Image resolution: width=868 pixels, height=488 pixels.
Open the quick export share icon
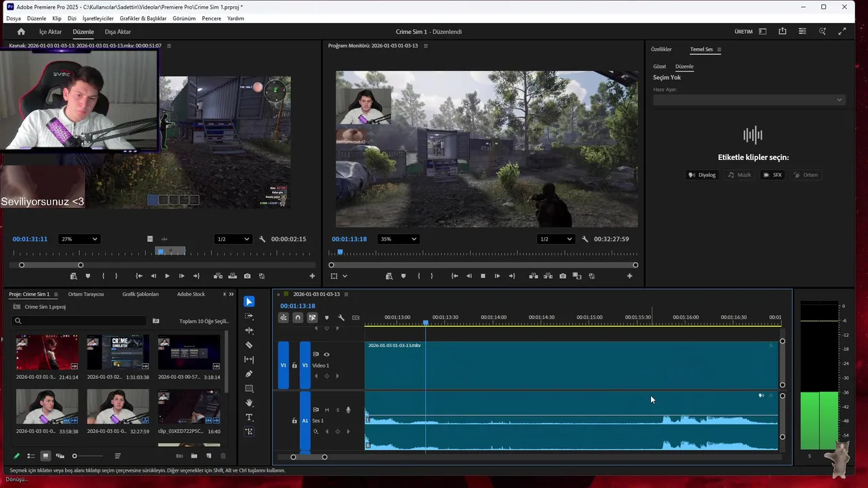(x=783, y=31)
